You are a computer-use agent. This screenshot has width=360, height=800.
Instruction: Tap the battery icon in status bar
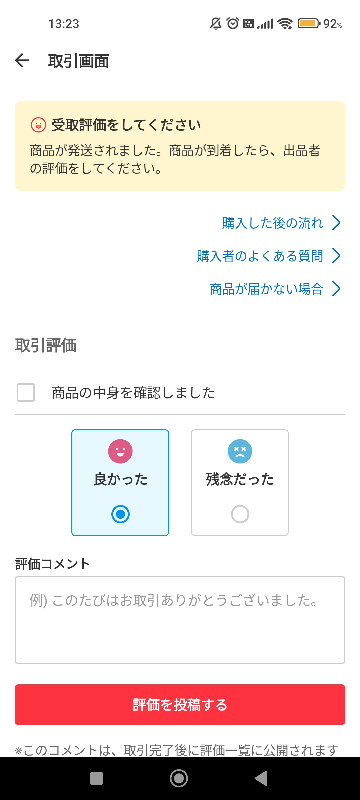(x=310, y=23)
